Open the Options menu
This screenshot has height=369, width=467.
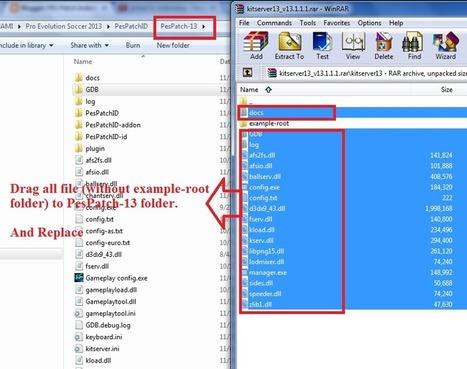[x=369, y=23]
